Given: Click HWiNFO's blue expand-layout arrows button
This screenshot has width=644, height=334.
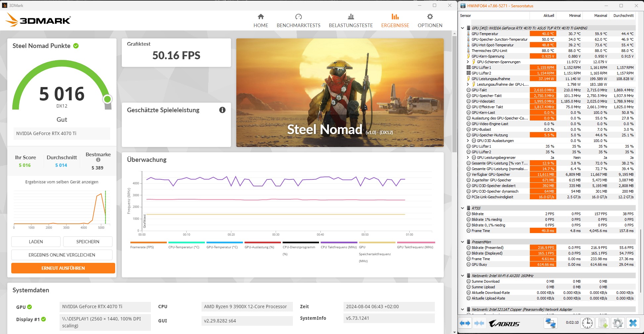Looking at the screenshot, I should (x=465, y=323).
